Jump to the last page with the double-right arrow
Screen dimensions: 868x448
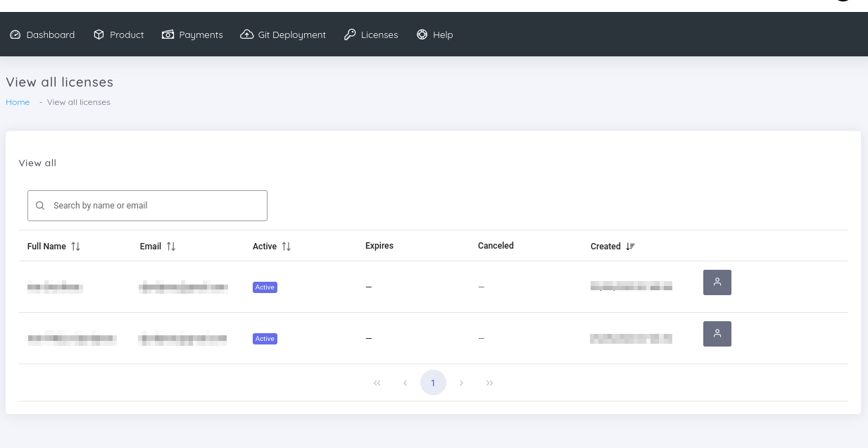pos(489,382)
